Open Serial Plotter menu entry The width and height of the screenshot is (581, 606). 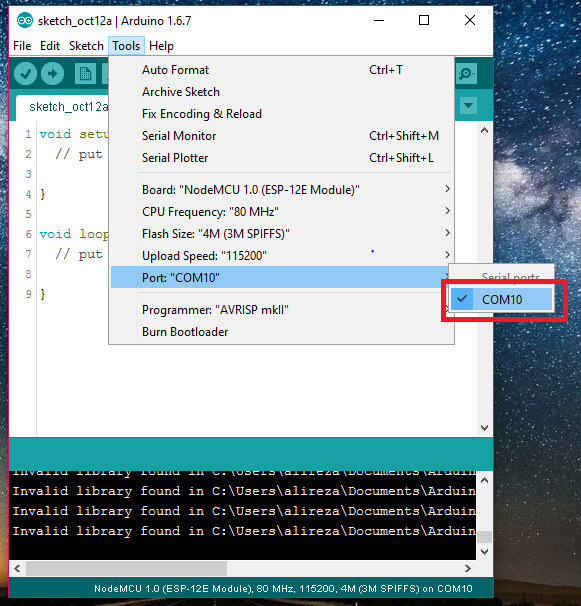pyautogui.click(x=281, y=158)
